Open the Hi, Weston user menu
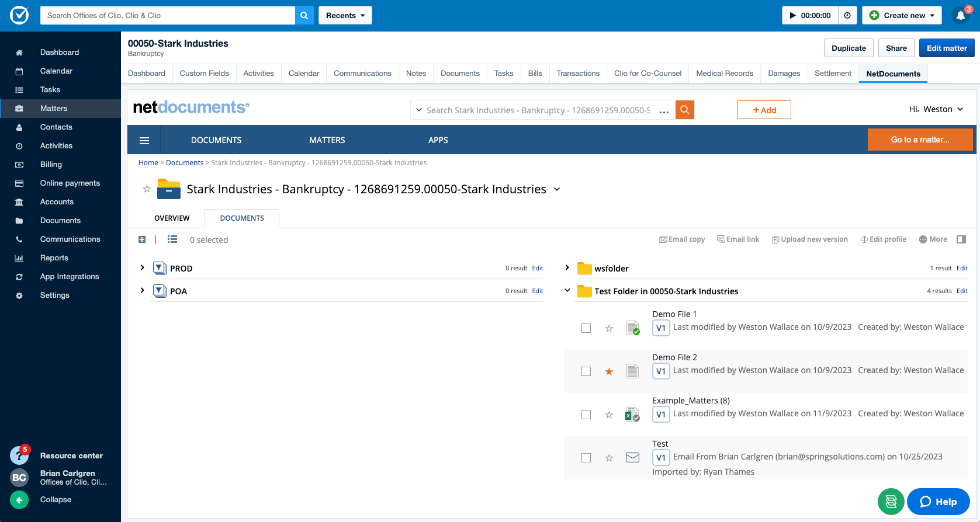Image resolution: width=980 pixels, height=522 pixels. [x=936, y=109]
